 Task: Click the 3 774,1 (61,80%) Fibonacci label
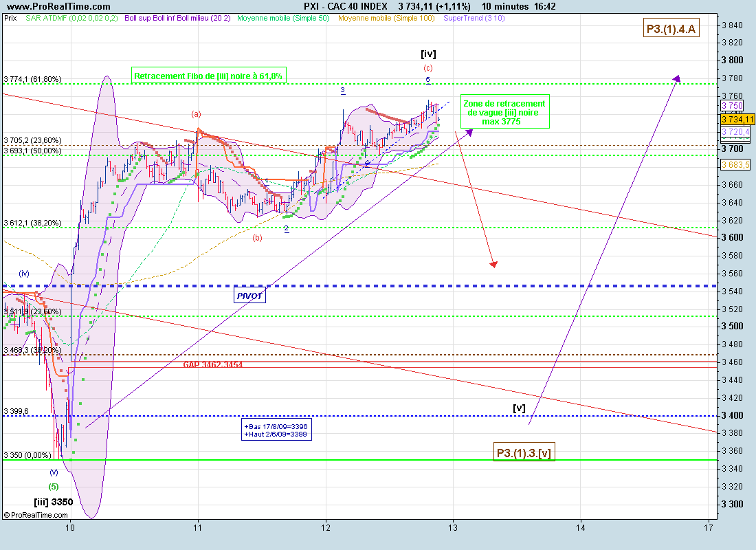click(33, 79)
